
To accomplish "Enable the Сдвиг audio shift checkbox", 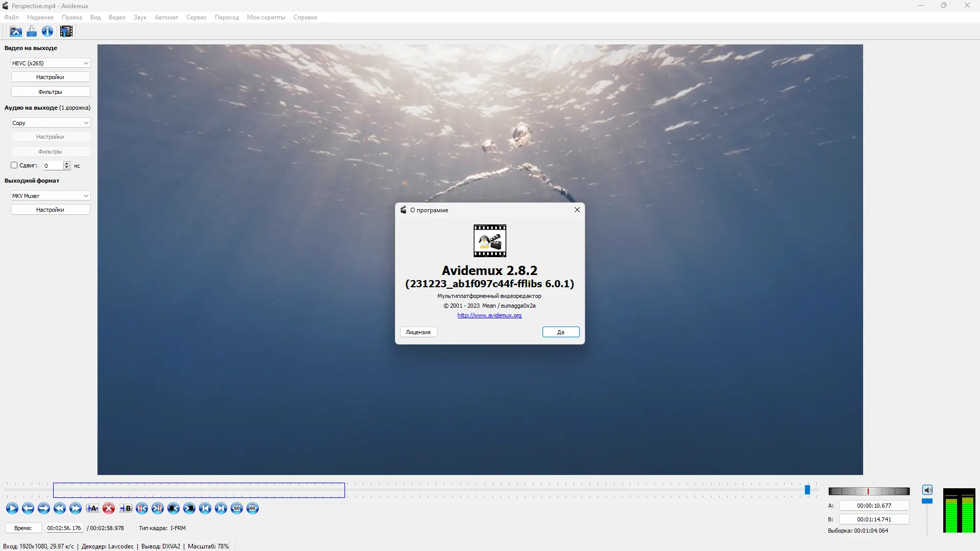I will pyautogui.click(x=14, y=165).
